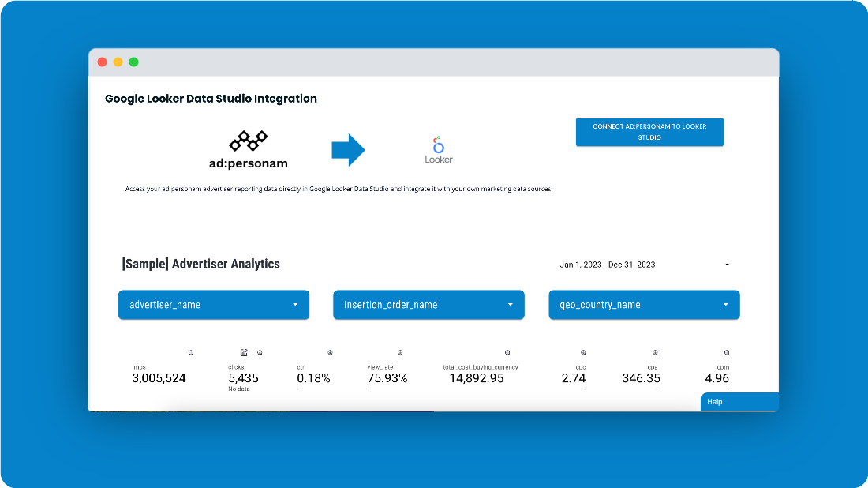This screenshot has height=488, width=868.
Task: Click the magnifier icon above cpc metric
Action: pyautogui.click(x=583, y=353)
